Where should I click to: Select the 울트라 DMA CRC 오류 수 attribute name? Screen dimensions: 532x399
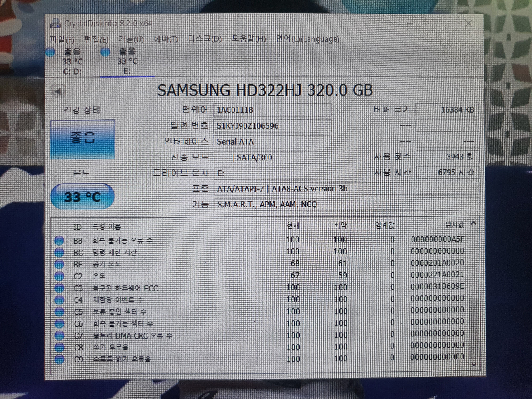tap(132, 335)
